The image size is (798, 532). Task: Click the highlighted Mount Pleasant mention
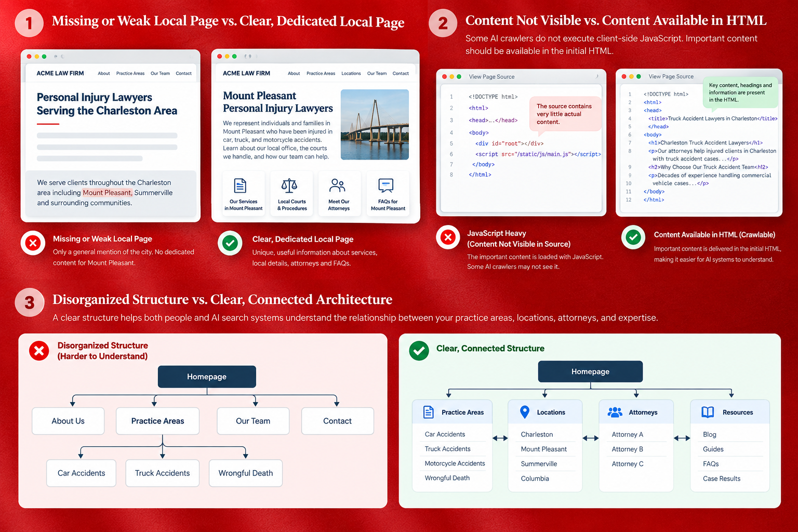click(x=108, y=193)
